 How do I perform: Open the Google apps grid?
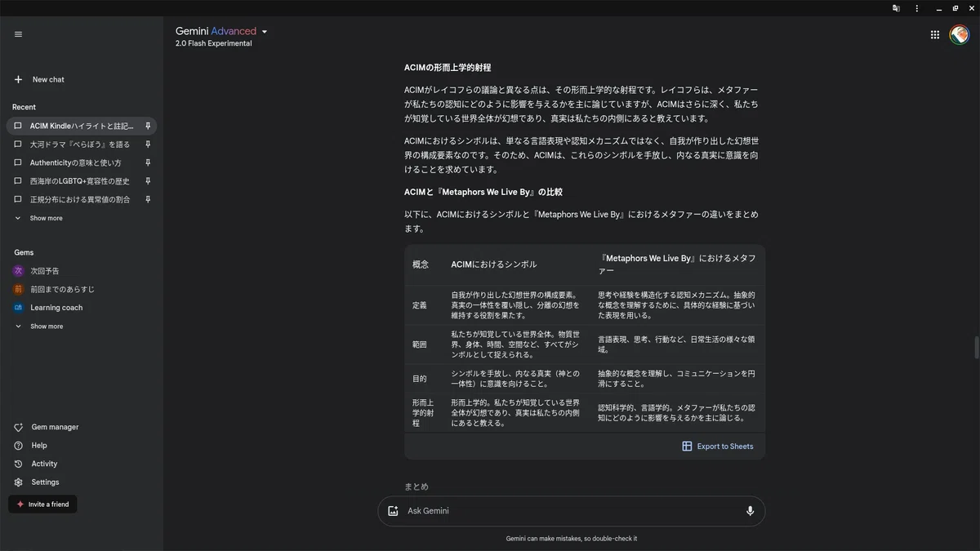(x=935, y=34)
